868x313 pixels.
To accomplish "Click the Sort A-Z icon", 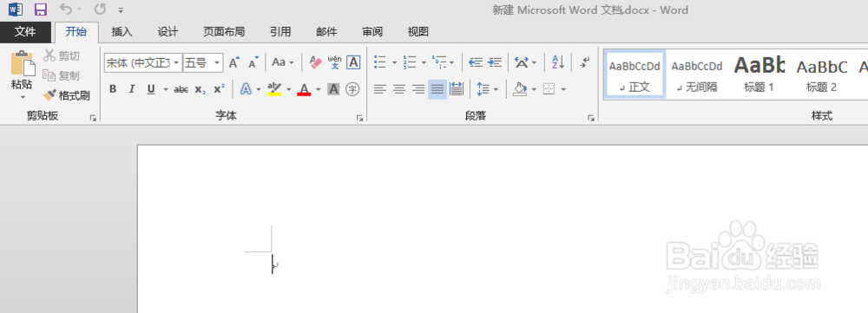I will (x=558, y=62).
